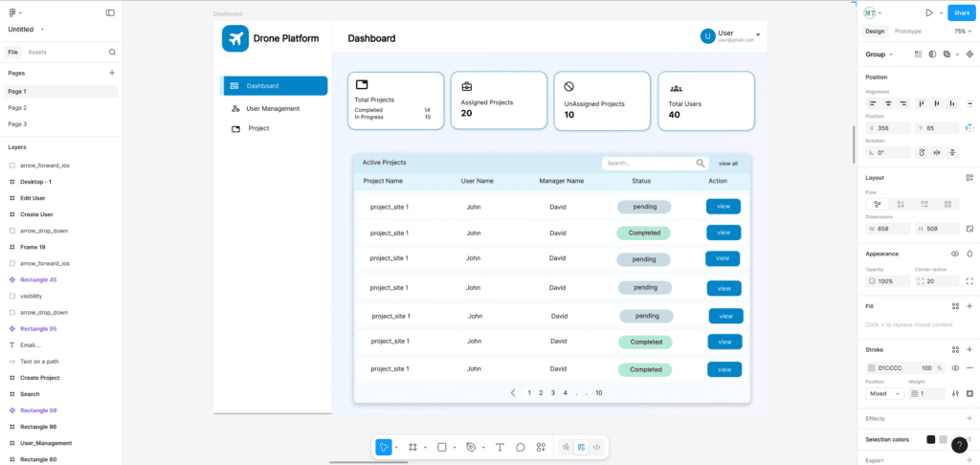The height and width of the screenshot is (465, 980).
Task: Toggle stroke visibility eye icon
Action: (955, 368)
